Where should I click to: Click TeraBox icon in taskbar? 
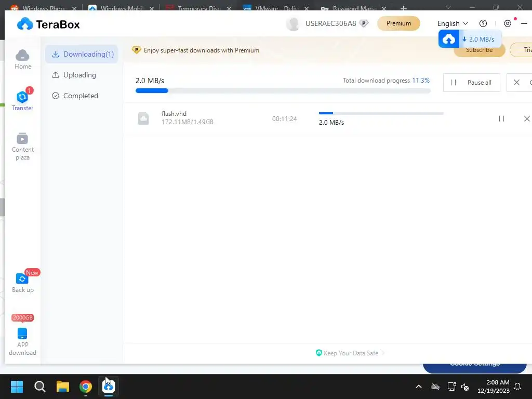[x=109, y=387]
